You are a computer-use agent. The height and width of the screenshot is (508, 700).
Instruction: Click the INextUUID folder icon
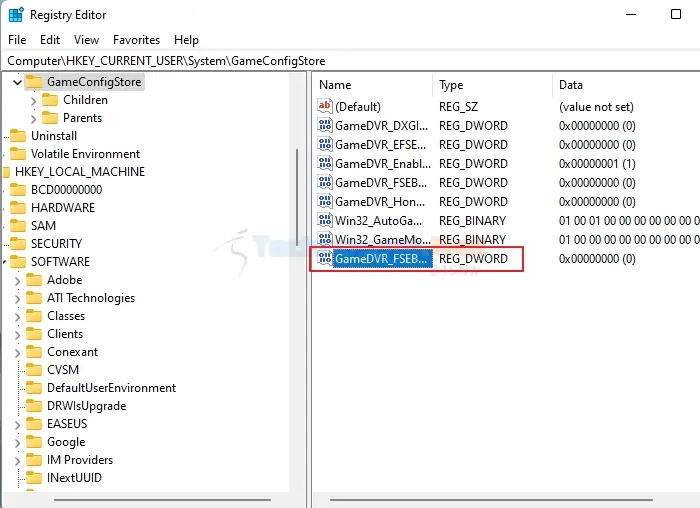[33, 478]
